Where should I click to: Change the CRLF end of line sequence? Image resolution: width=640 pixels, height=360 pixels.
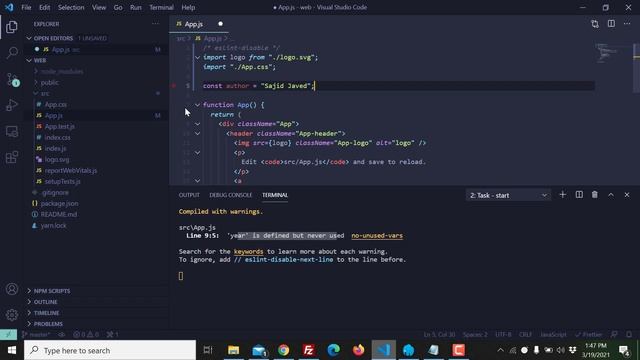coord(525,334)
